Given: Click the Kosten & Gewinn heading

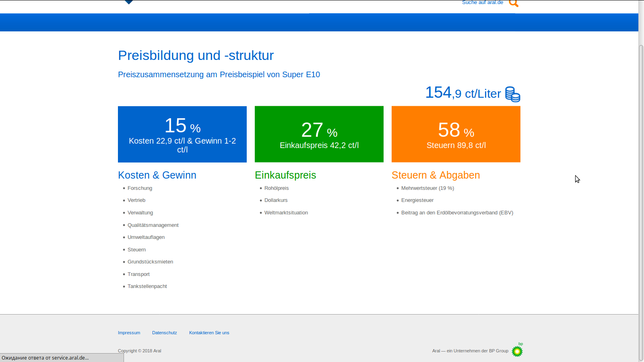Looking at the screenshot, I should coord(157,175).
